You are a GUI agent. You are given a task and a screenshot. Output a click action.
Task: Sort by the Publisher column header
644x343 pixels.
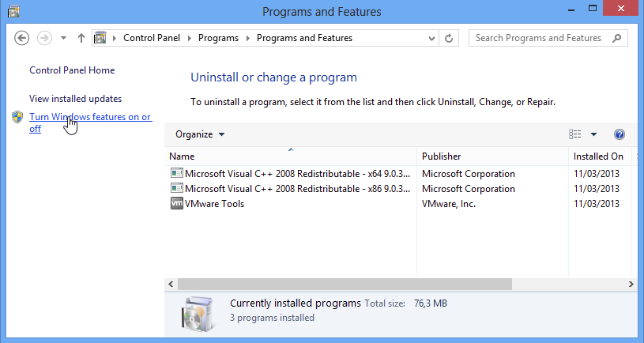pos(493,156)
